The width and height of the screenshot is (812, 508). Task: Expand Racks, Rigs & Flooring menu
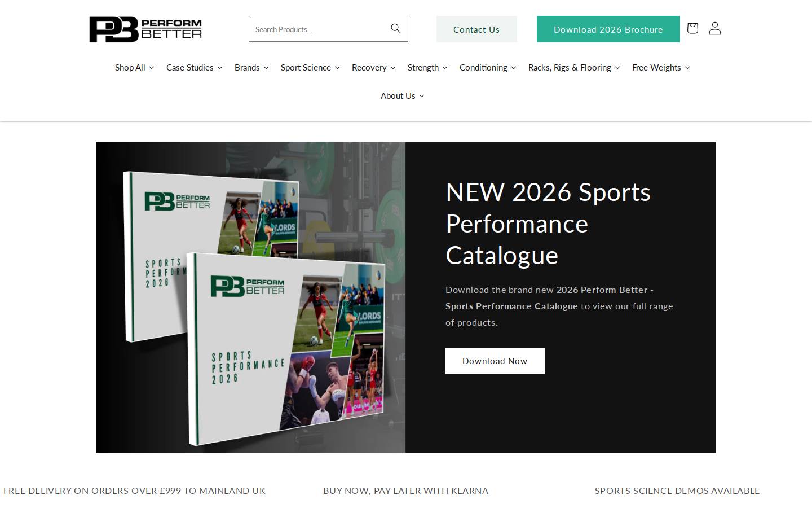point(574,68)
